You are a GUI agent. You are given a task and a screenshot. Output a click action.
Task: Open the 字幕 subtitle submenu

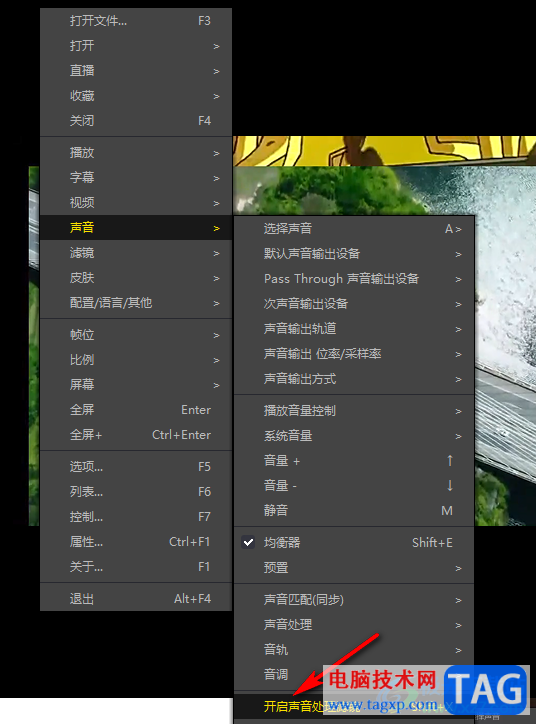coord(136,177)
